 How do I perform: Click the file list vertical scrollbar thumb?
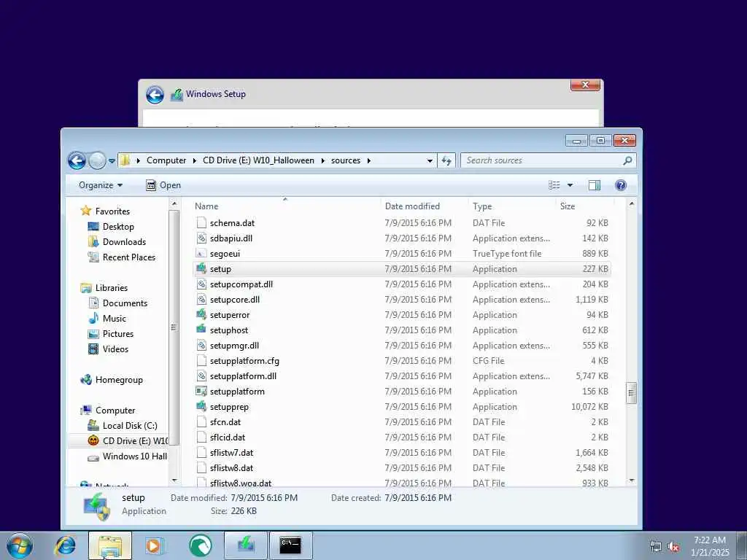coord(631,393)
